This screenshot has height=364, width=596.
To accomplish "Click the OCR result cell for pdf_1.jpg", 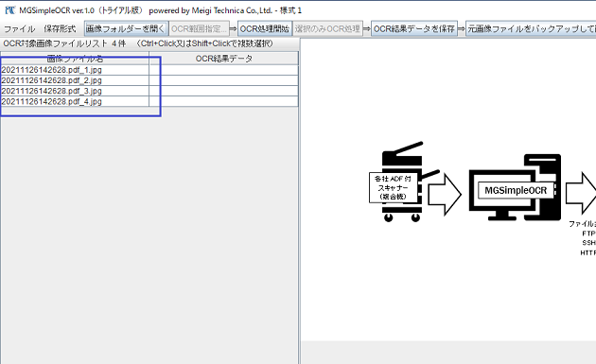I will click(x=223, y=70).
